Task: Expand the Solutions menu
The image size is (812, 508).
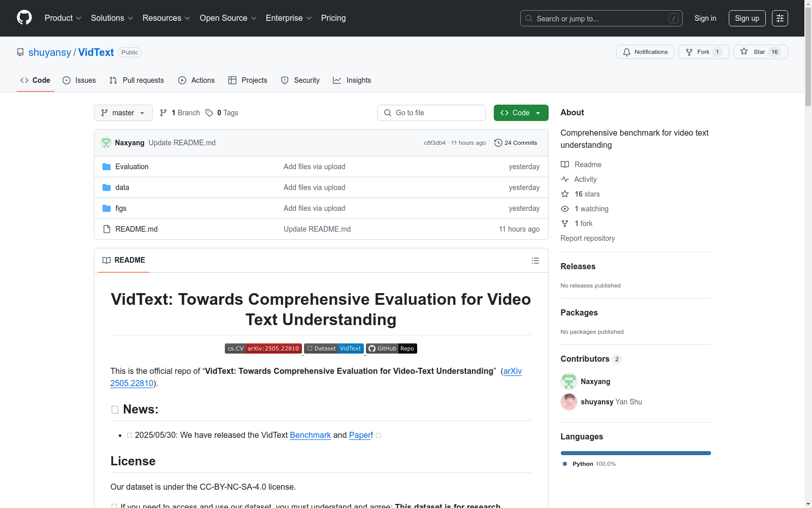Action: [112, 18]
